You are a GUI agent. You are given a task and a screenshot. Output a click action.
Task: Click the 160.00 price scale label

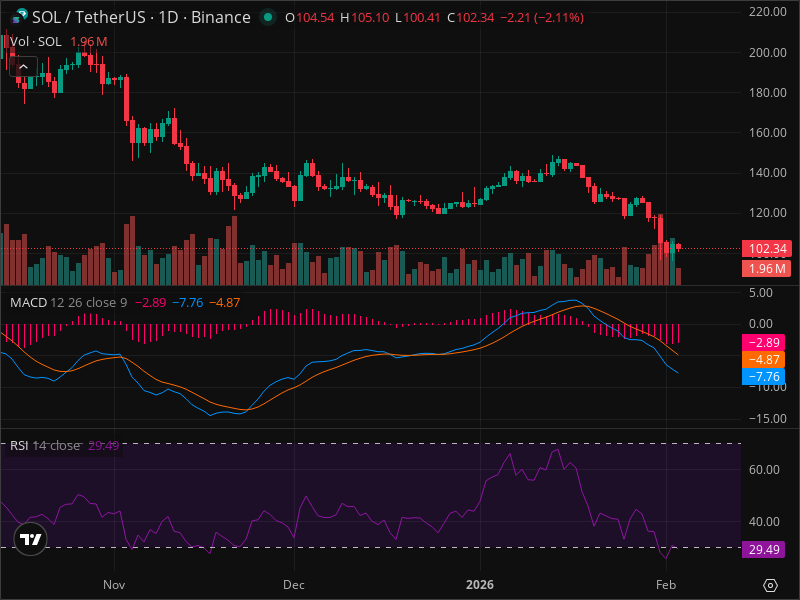pyautogui.click(x=767, y=133)
